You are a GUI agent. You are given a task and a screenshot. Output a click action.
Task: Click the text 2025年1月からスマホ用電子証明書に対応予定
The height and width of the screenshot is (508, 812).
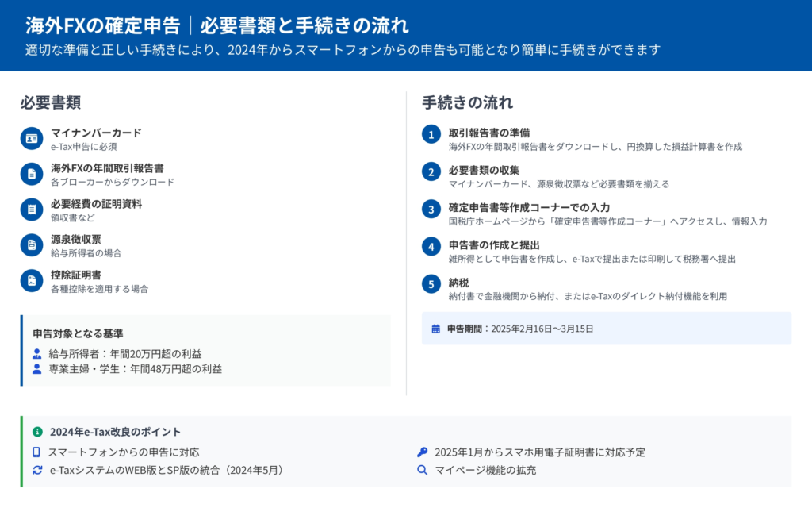pyautogui.click(x=539, y=452)
